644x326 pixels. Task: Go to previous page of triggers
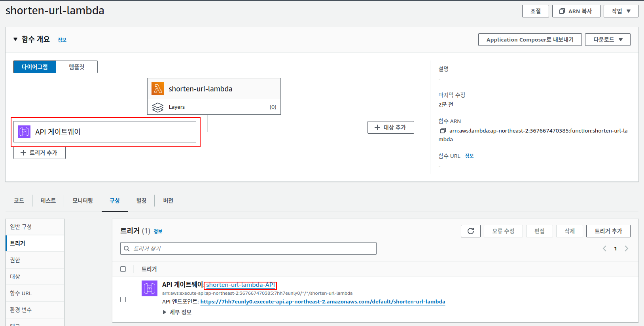click(x=604, y=248)
